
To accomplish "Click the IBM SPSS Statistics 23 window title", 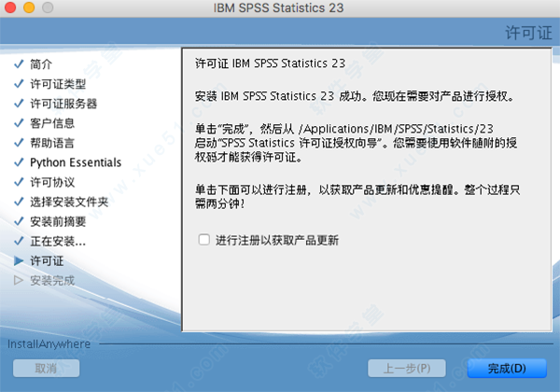I will coord(279,8).
